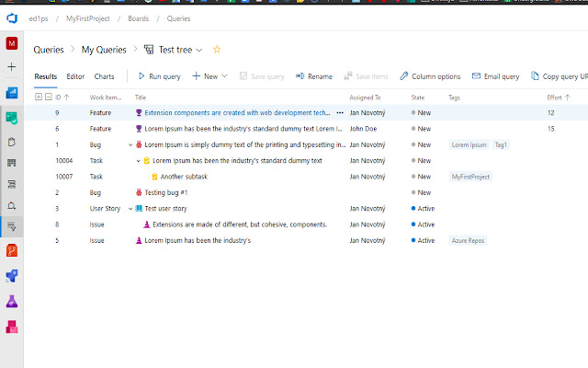Mark Test tree query as favorite star
This screenshot has width=588, height=368.
coord(217,49)
